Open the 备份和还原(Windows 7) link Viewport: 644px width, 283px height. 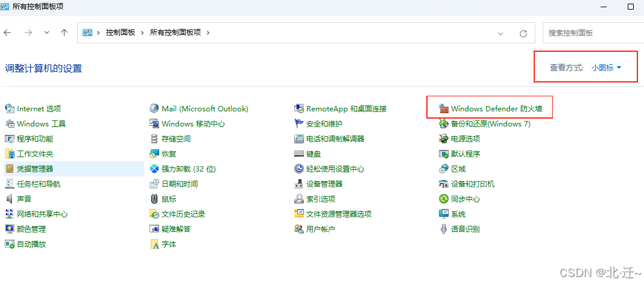pos(491,124)
